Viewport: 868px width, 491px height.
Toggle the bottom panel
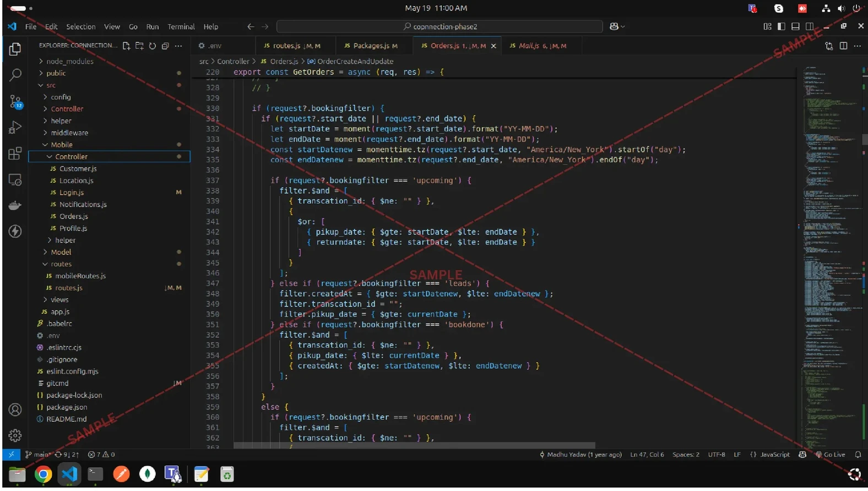[x=795, y=26]
